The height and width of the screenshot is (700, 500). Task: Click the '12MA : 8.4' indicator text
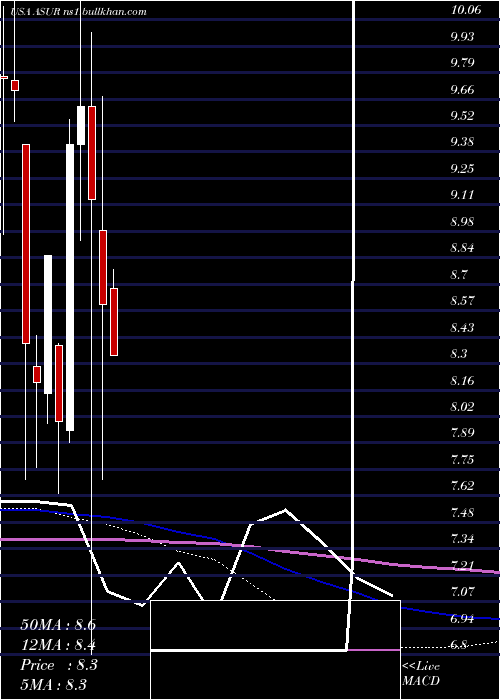click(x=58, y=645)
